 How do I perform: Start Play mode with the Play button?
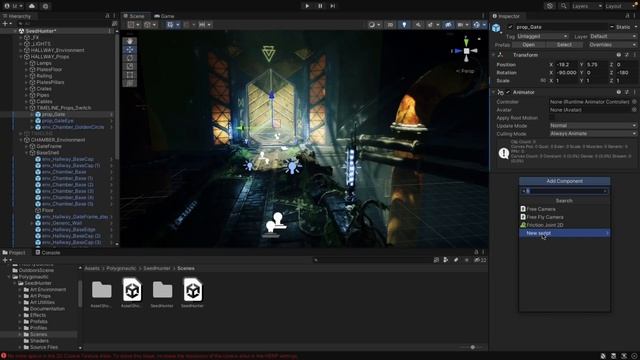click(x=307, y=6)
